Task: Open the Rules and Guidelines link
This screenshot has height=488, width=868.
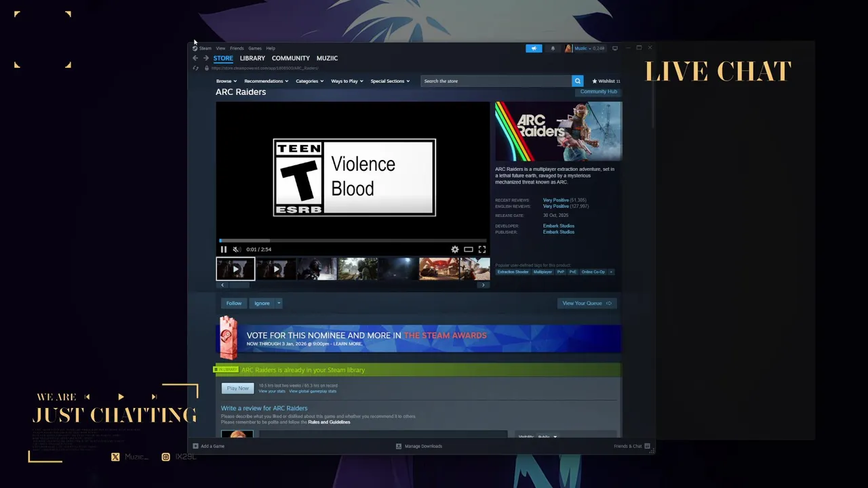Action: click(x=329, y=422)
